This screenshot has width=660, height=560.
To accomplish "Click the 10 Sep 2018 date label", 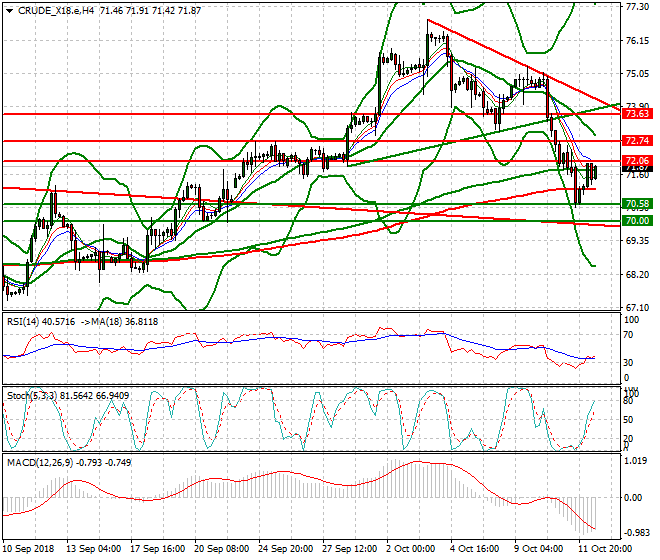I will point(28,549).
